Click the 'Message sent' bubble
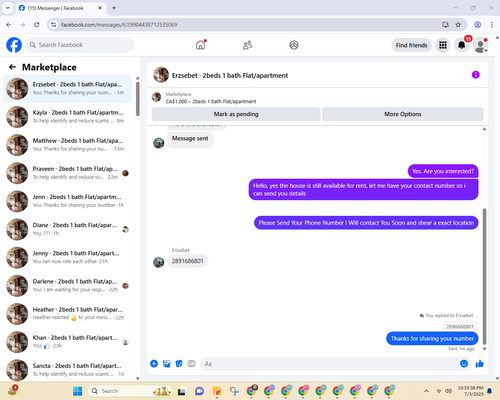 [190, 139]
